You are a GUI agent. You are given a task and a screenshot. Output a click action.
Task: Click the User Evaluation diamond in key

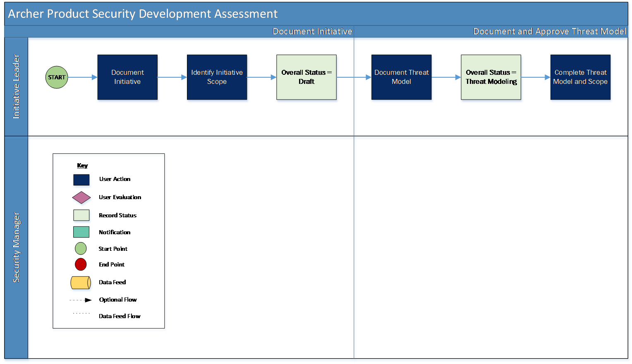(81, 197)
